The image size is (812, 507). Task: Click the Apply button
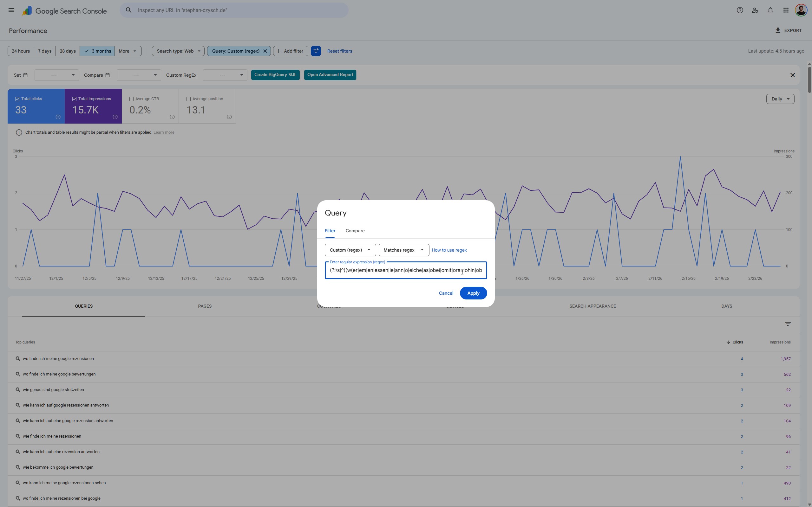point(473,293)
